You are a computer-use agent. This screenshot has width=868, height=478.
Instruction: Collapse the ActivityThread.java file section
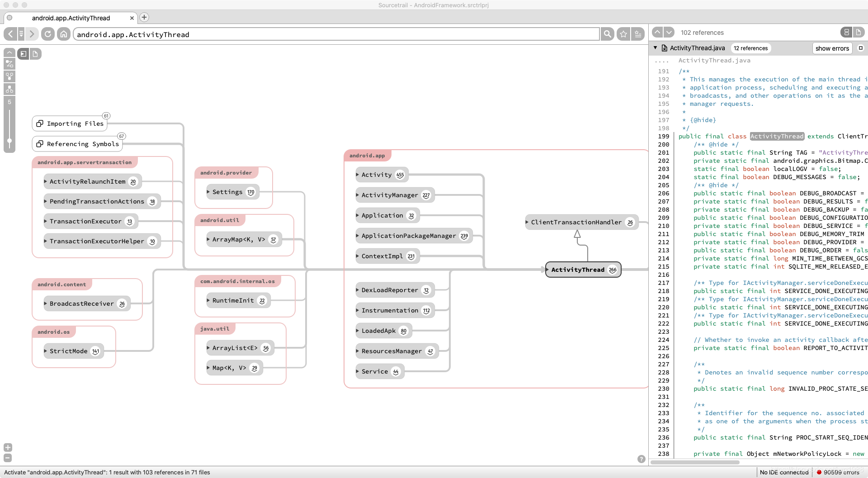click(655, 48)
